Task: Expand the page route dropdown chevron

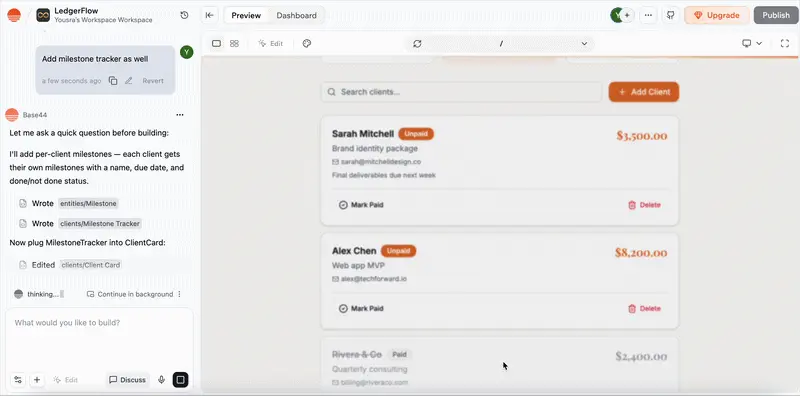Action: tap(584, 44)
